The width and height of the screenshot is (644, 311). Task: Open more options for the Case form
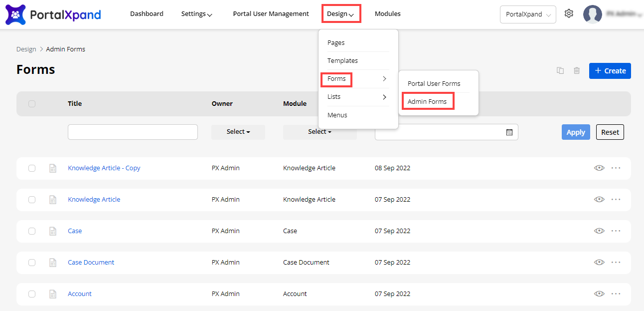616,231
